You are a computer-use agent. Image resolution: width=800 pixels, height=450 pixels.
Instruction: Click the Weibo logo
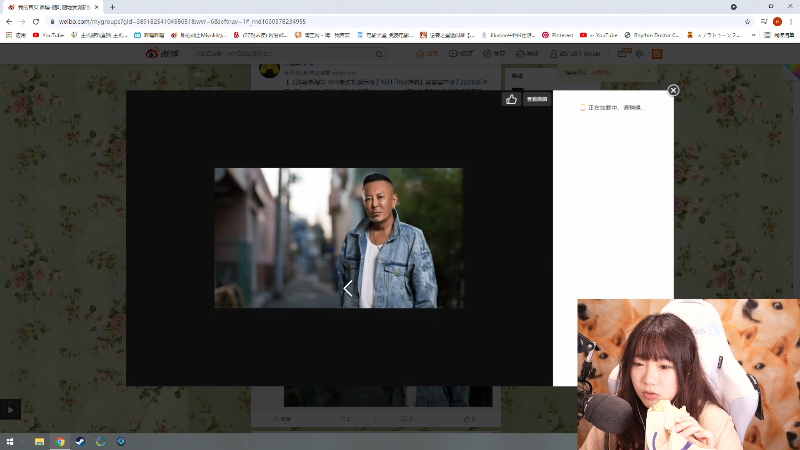point(158,54)
